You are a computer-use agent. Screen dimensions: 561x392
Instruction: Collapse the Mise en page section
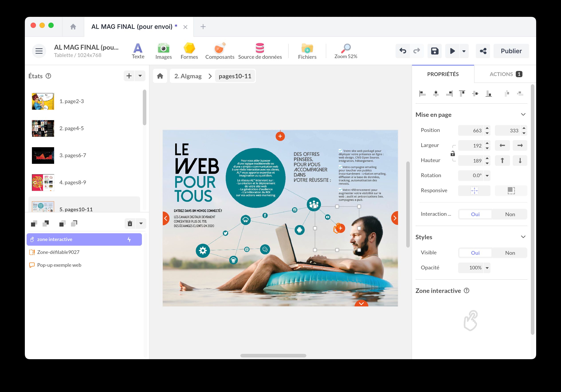tap(523, 115)
